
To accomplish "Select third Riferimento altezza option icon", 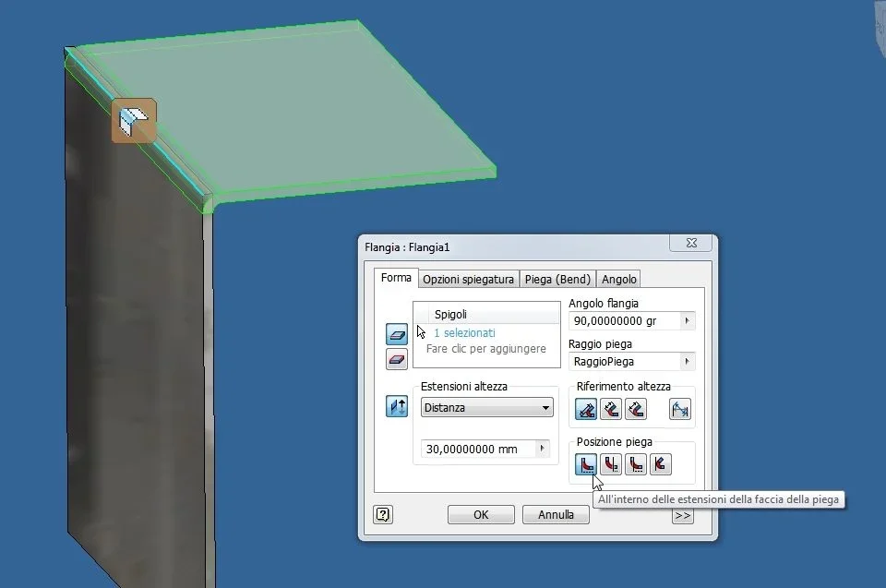I will (636, 409).
